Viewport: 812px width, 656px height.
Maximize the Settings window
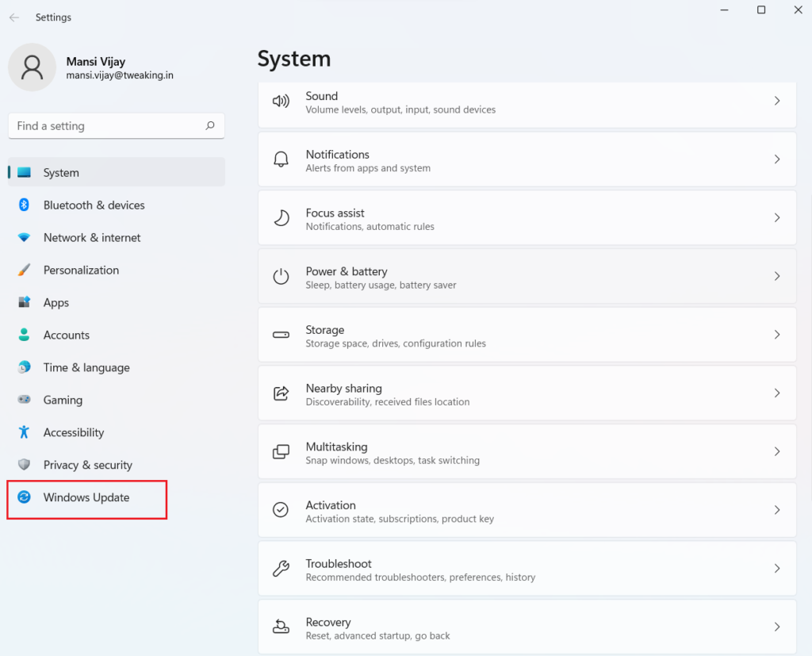[761, 10]
